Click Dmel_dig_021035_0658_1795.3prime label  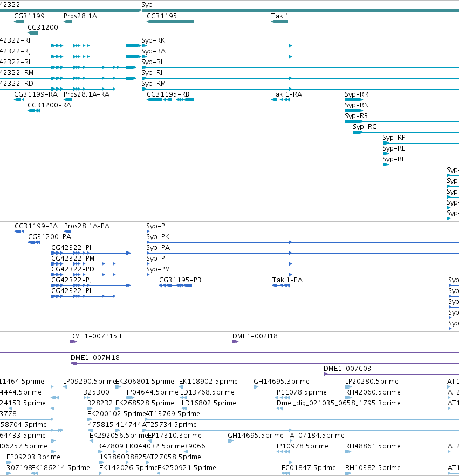[x=339, y=403]
